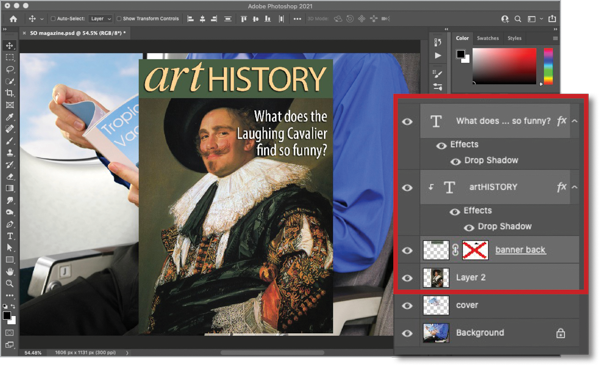Click the Search magnifier in the options bar
Image resolution: width=600 pixels, height=366 pixels.
pyautogui.click(x=518, y=19)
